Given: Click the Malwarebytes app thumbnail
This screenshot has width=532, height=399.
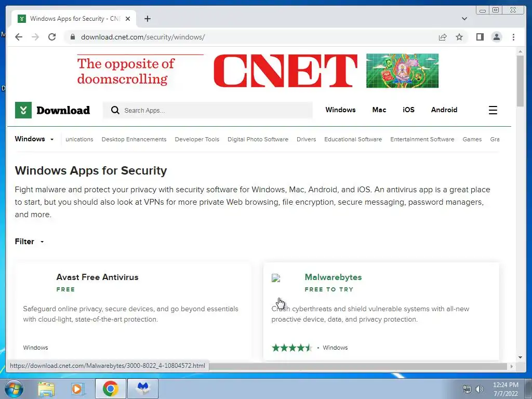Looking at the screenshot, I should [x=276, y=278].
